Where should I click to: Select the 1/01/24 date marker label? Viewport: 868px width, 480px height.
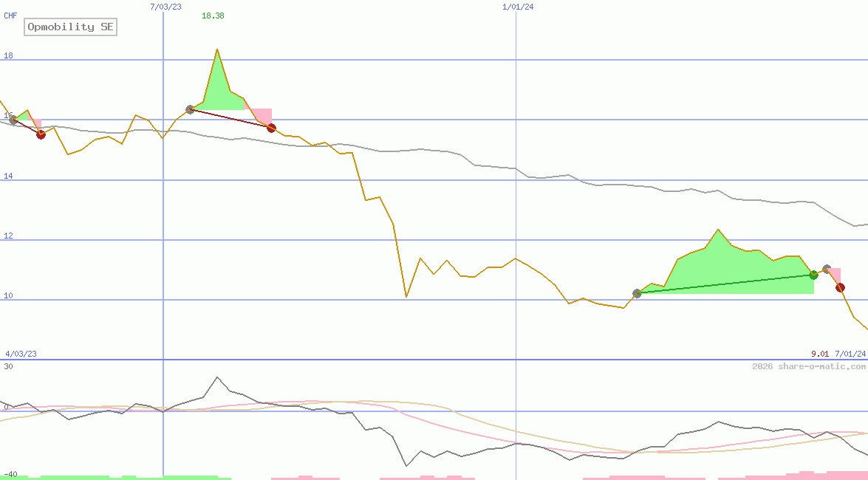518,7
